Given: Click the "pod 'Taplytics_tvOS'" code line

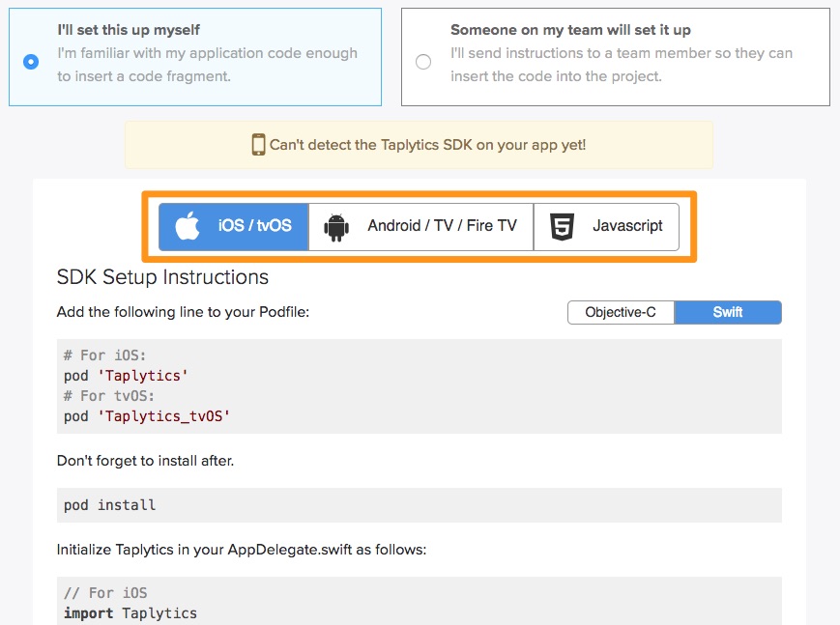Looking at the screenshot, I should (147, 416).
